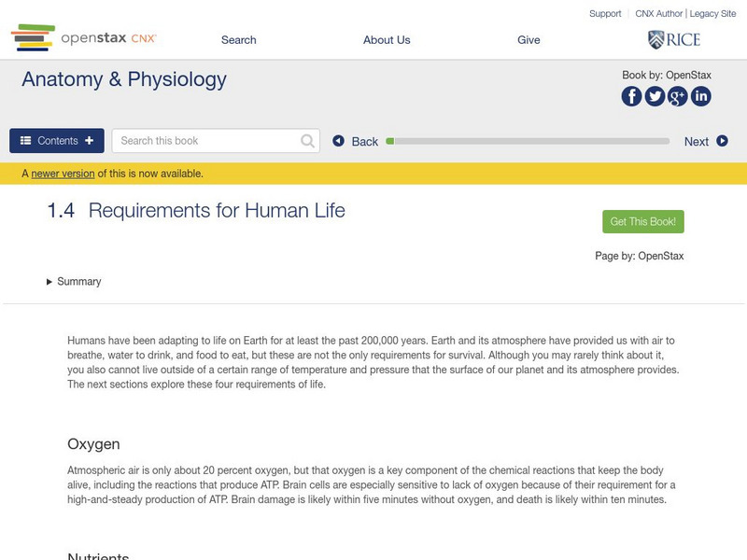
Task: Open the Legacy Site link
Action: [x=712, y=14]
